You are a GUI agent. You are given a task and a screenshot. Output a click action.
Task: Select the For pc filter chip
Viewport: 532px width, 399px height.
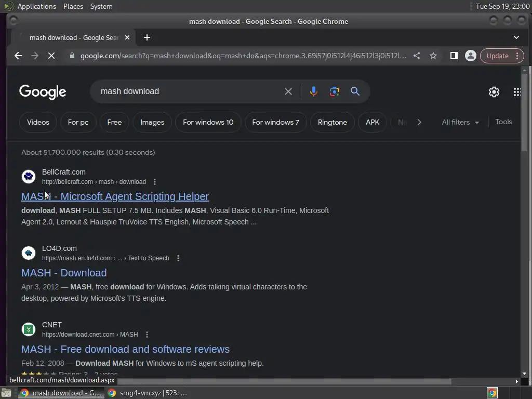(78, 122)
